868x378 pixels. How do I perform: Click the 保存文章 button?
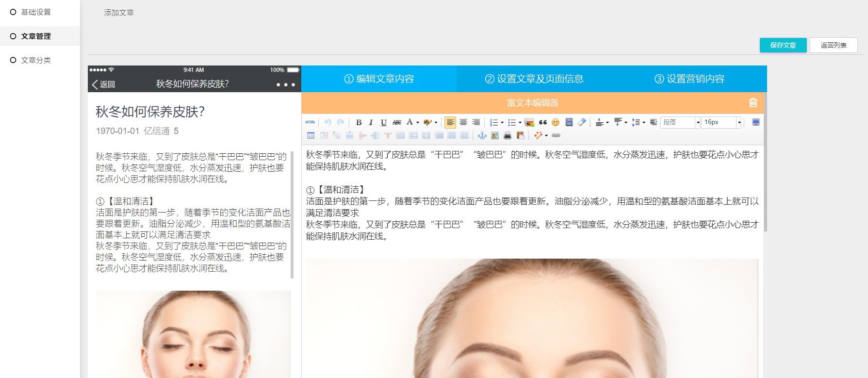pos(783,45)
